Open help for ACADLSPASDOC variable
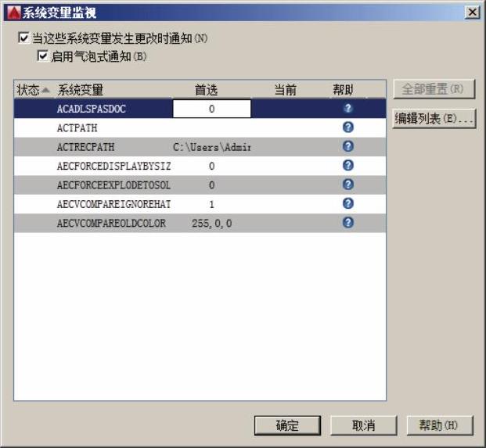Image resolution: width=486 pixels, height=448 pixels. 348,109
